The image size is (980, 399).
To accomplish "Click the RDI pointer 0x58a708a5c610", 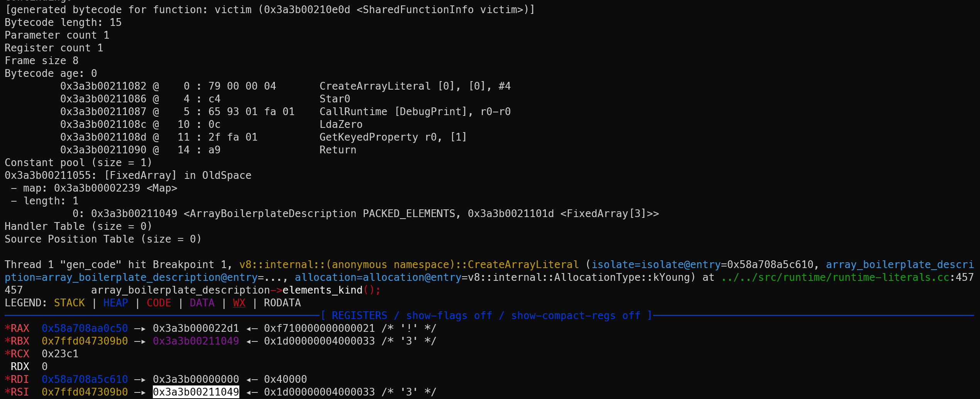I will point(85,379).
